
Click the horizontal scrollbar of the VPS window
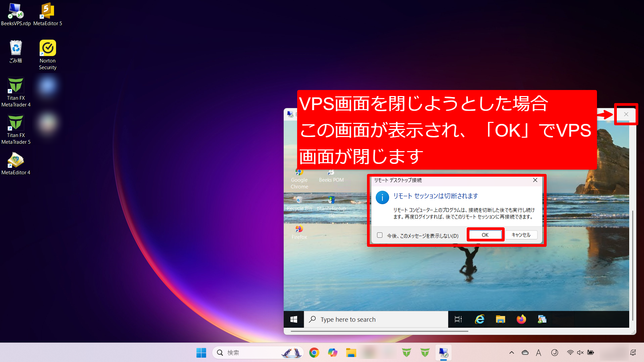coord(379,331)
